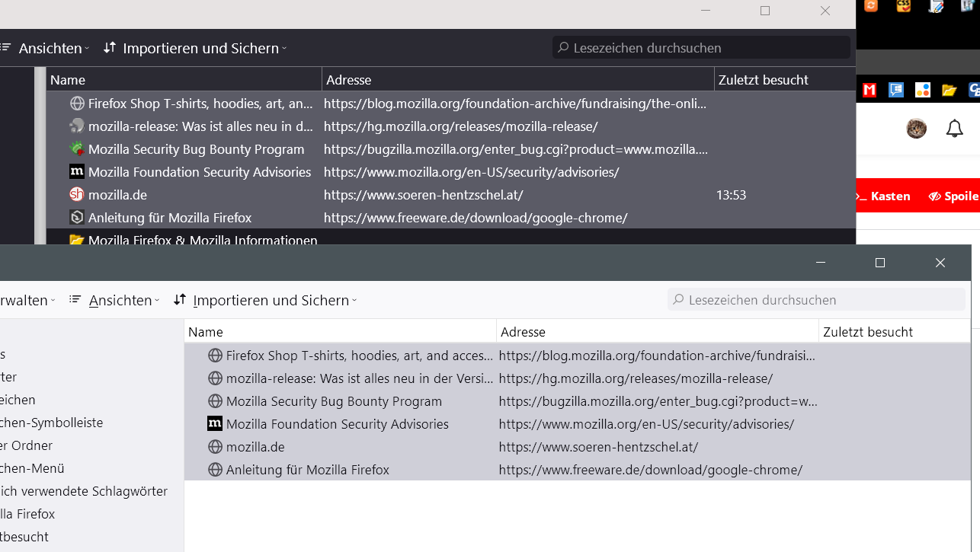
Task: Sort by the Adresse column in the light window
Action: 657,332
